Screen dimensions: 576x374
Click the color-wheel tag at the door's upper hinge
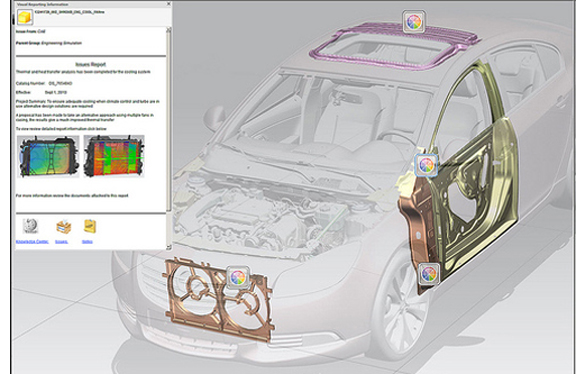(426, 165)
